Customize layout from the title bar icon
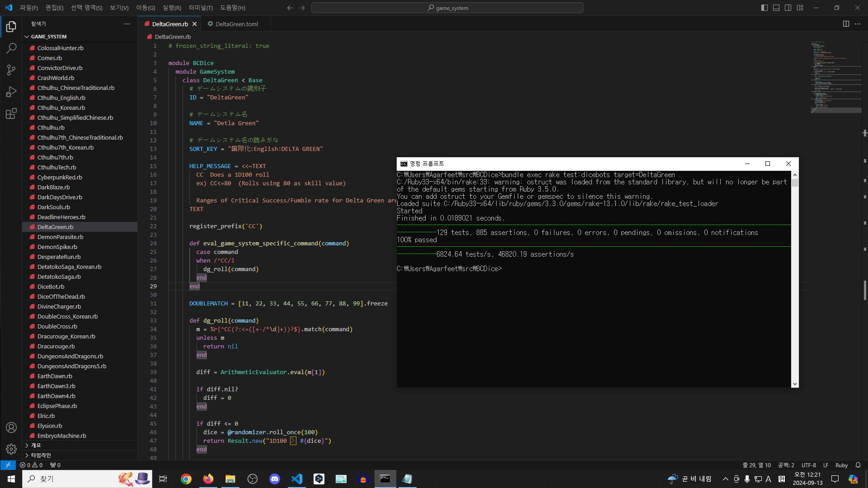 tap(800, 8)
